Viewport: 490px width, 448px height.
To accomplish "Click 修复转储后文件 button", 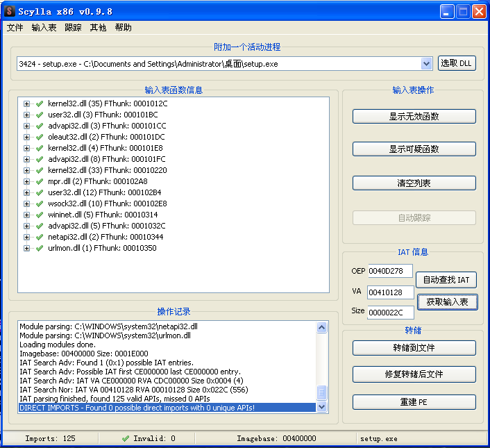I will click(x=414, y=374).
